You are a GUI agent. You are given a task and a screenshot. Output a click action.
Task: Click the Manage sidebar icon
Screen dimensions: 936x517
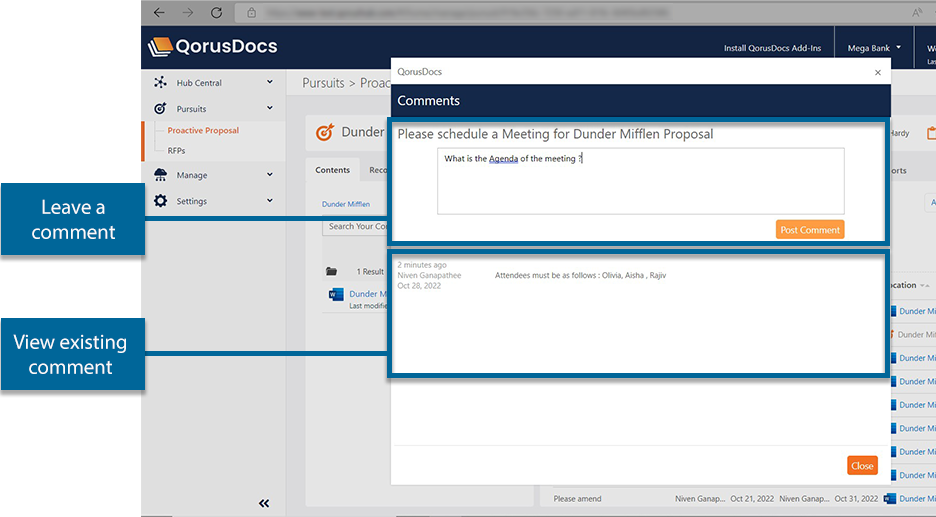tap(160, 175)
